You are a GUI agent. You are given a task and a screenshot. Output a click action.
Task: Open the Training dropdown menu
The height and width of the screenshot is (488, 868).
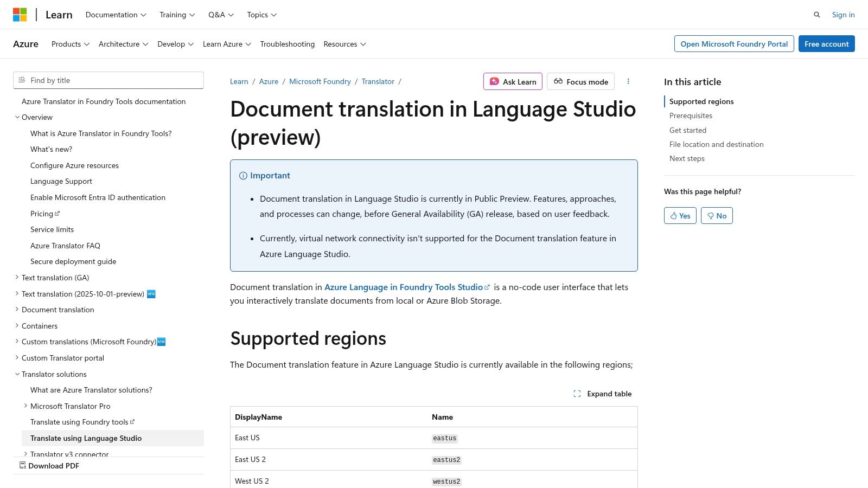pyautogui.click(x=177, y=15)
